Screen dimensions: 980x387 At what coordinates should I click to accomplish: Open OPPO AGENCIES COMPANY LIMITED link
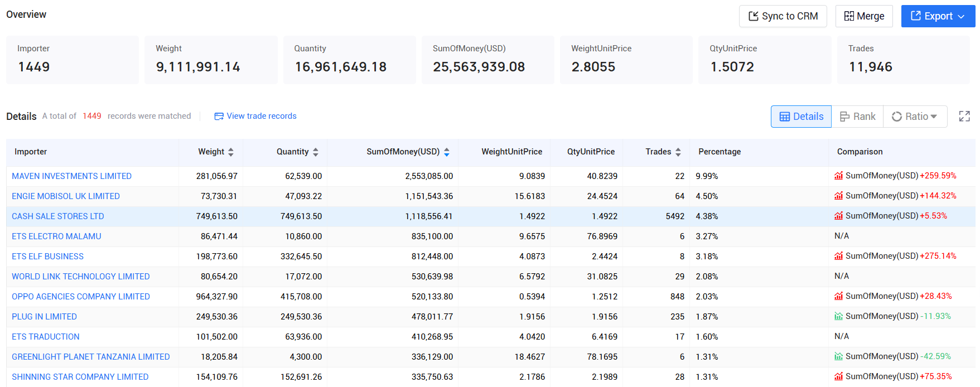pos(81,297)
